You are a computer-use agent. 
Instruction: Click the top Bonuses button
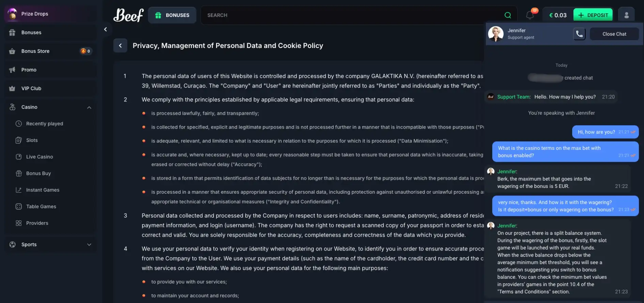[x=172, y=15]
